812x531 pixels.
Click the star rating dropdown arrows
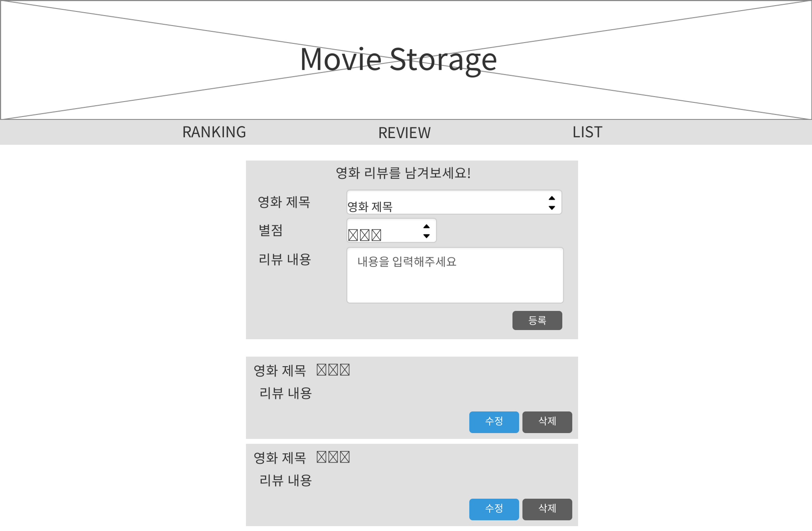(426, 231)
